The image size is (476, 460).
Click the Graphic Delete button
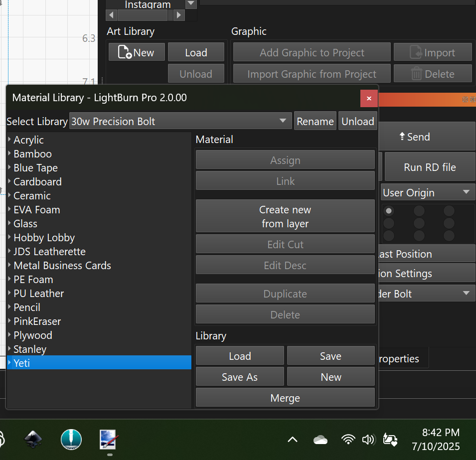tap(433, 74)
